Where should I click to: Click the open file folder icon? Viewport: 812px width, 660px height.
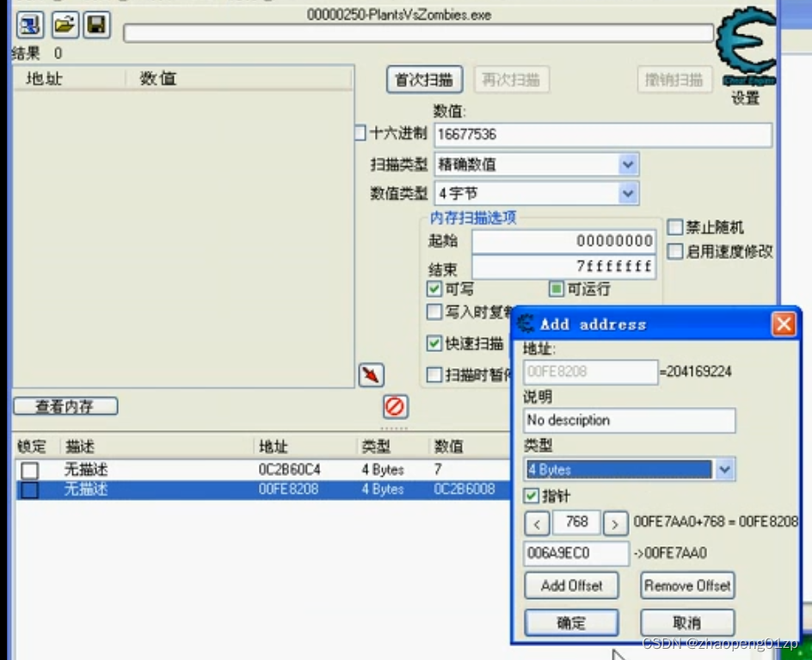pyautogui.click(x=65, y=24)
